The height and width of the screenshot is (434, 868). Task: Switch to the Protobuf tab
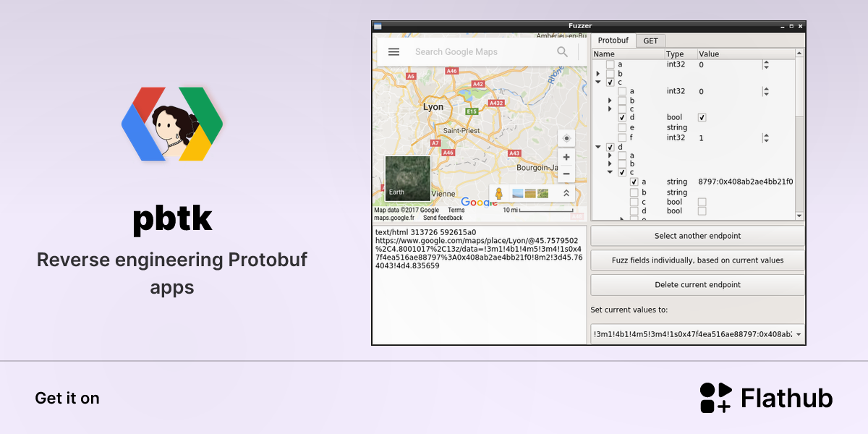(x=613, y=41)
